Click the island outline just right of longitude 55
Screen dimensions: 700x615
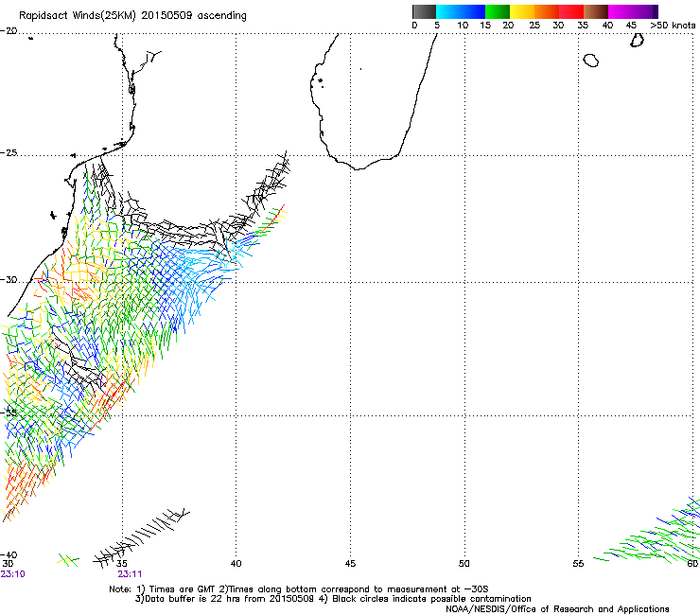pyautogui.click(x=591, y=61)
